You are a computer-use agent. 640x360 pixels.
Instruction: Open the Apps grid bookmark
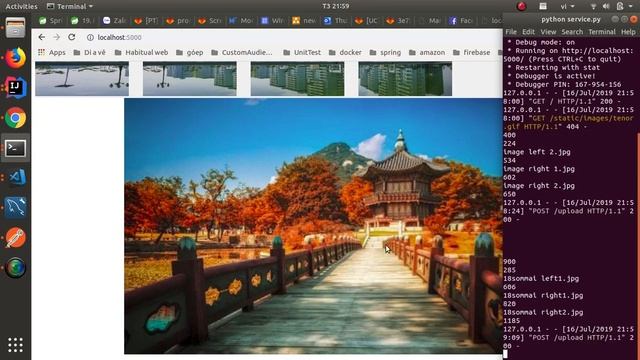(x=51, y=52)
